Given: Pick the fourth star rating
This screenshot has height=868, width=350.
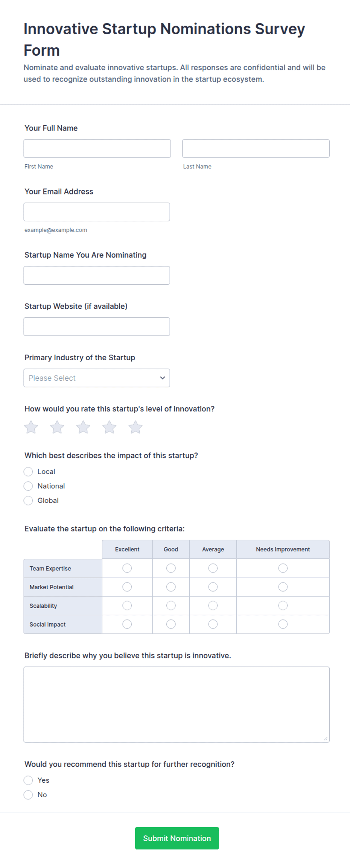Looking at the screenshot, I should 110,427.
